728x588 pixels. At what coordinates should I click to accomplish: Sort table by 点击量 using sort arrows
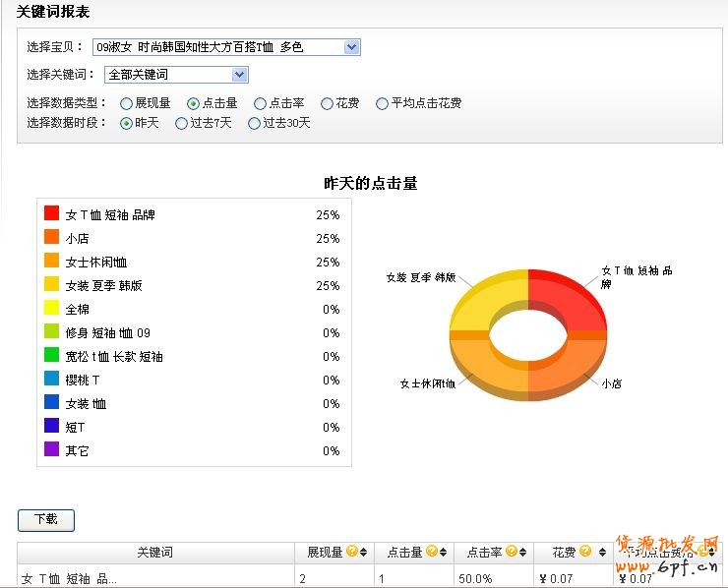(443, 553)
